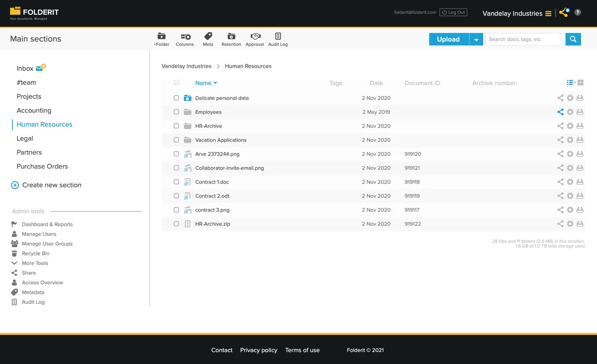Open Manage User Groups admin tool
The height and width of the screenshot is (364, 597).
(x=47, y=244)
